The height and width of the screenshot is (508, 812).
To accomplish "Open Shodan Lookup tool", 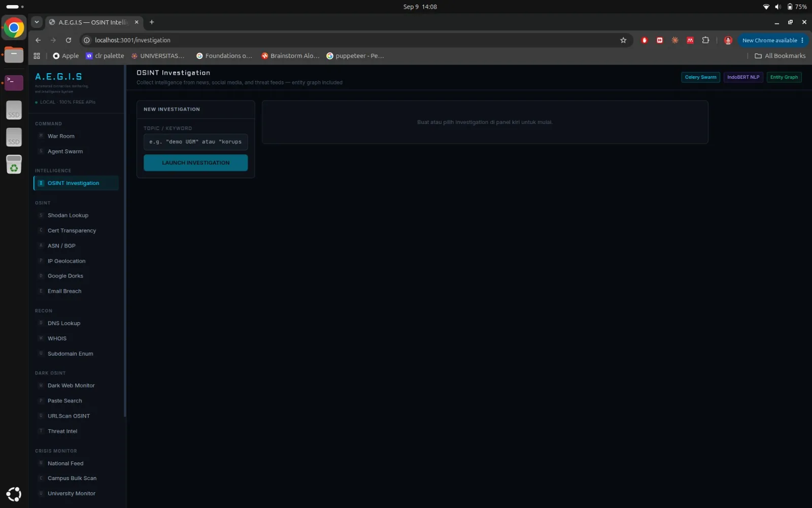I will point(76,215).
